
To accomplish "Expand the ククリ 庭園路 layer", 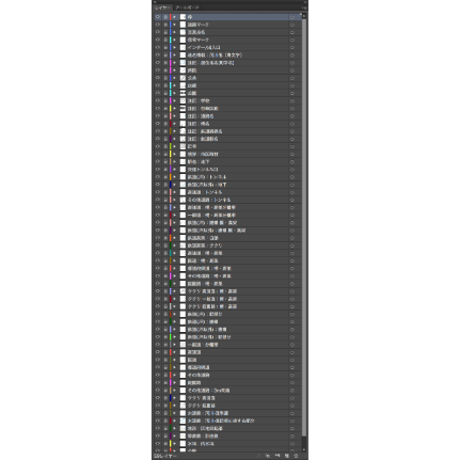I will [x=175, y=406].
